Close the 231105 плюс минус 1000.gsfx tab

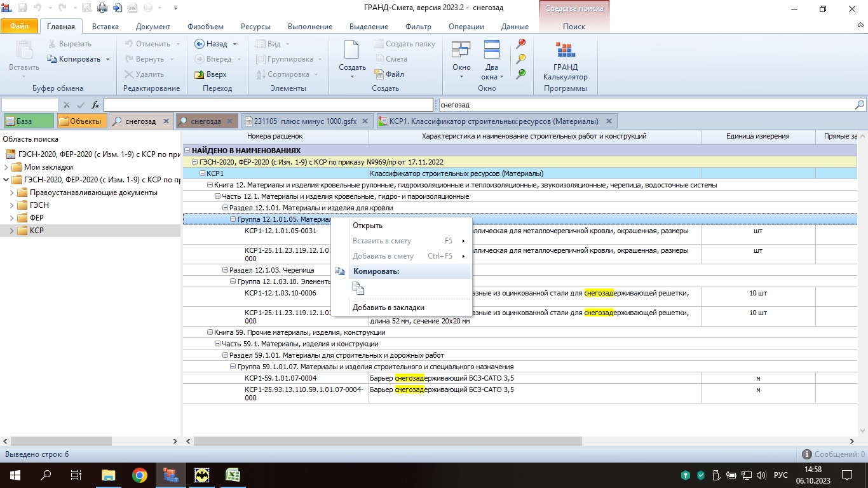366,121
